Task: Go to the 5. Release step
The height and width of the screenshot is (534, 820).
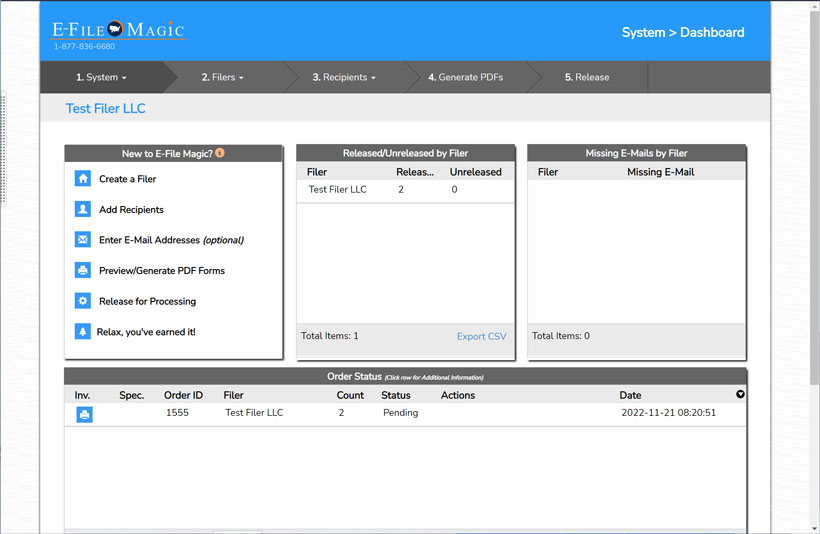Action: click(x=587, y=77)
